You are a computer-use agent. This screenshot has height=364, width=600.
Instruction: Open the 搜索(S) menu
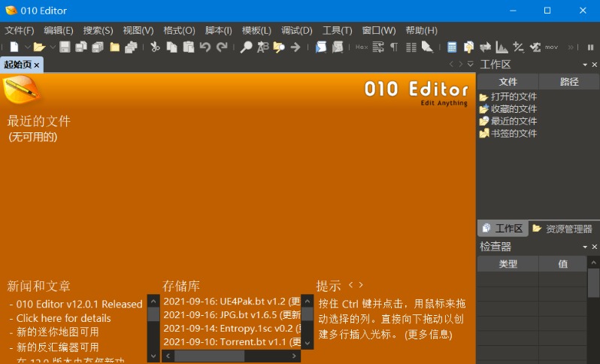[98, 31]
